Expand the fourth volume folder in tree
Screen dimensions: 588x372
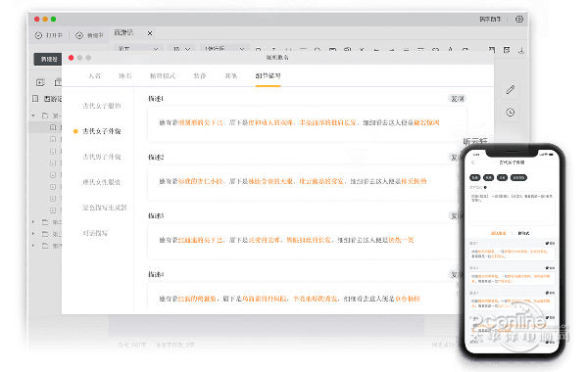[33, 246]
